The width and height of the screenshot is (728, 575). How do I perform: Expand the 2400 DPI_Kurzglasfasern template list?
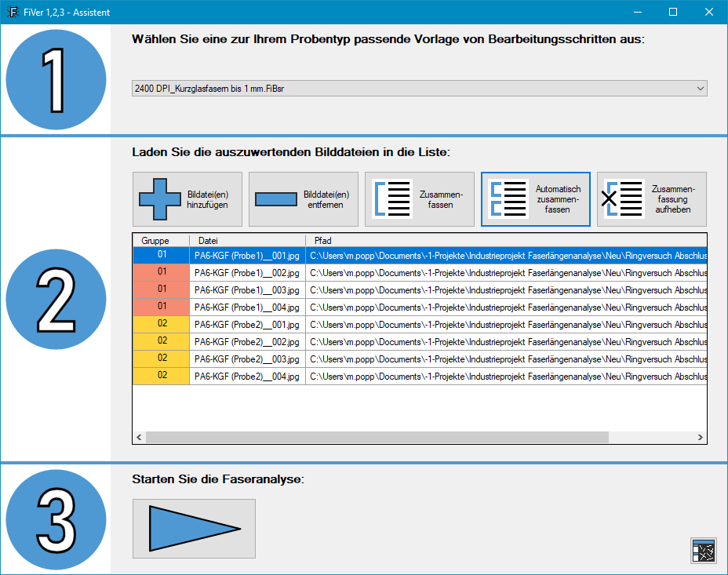[x=420, y=88]
